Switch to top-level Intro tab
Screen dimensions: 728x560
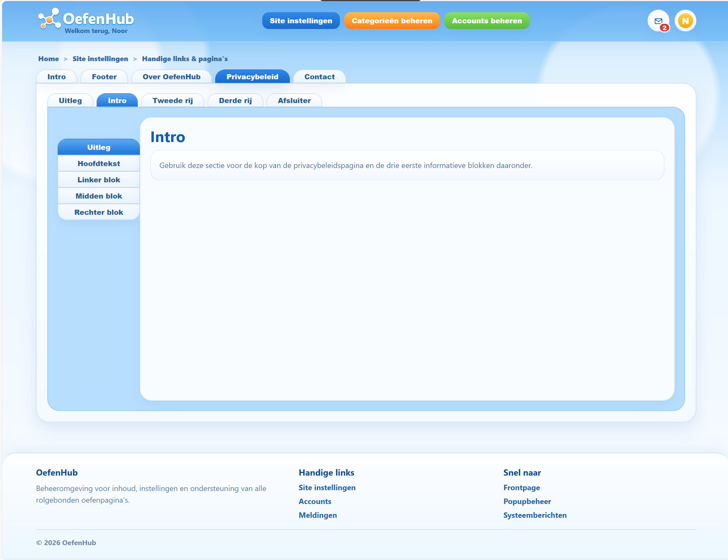click(x=56, y=77)
